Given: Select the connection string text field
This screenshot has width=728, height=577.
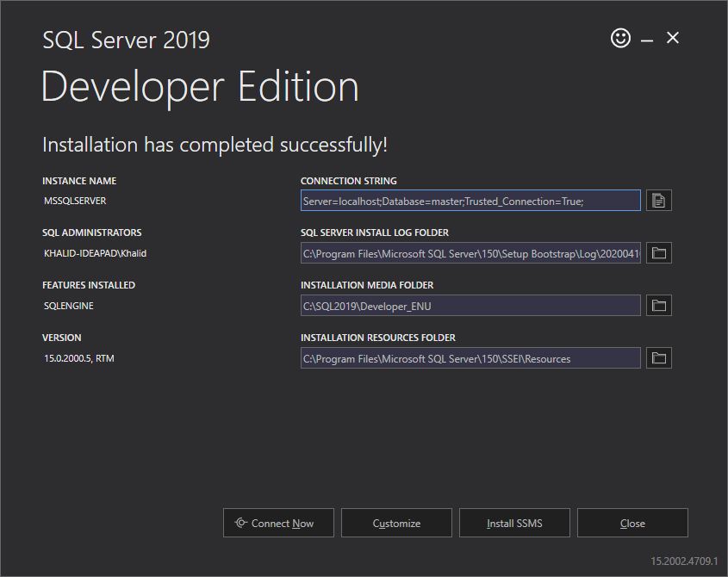Looking at the screenshot, I should 470,201.
